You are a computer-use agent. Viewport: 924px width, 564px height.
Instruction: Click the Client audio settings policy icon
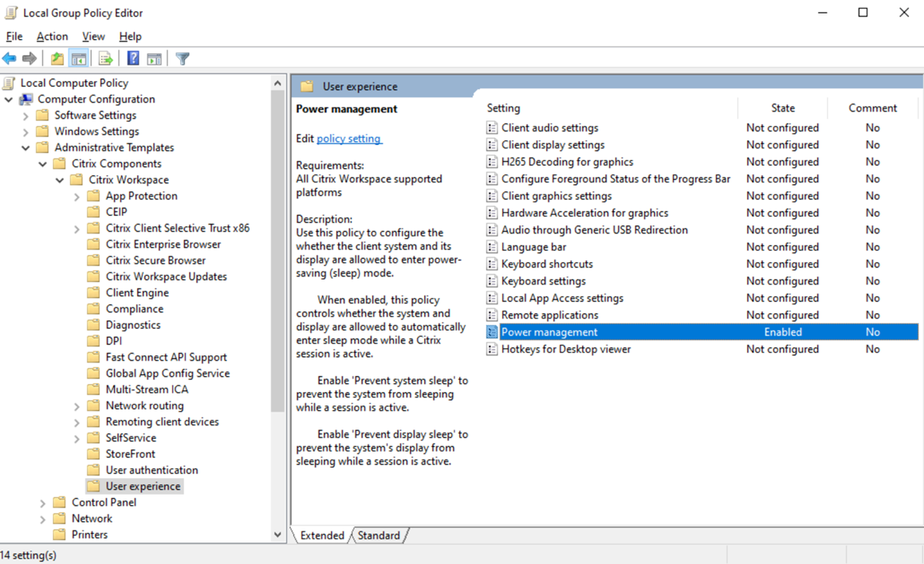coord(492,127)
